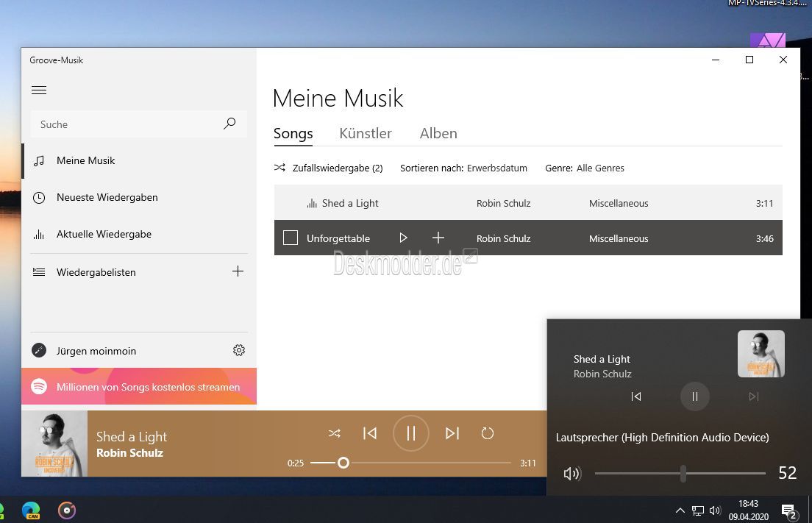Open Microsoft Edge Canary from taskbar
Viewport: 812px width, 523px height.
pyautogui.click(x=31, y=510)
